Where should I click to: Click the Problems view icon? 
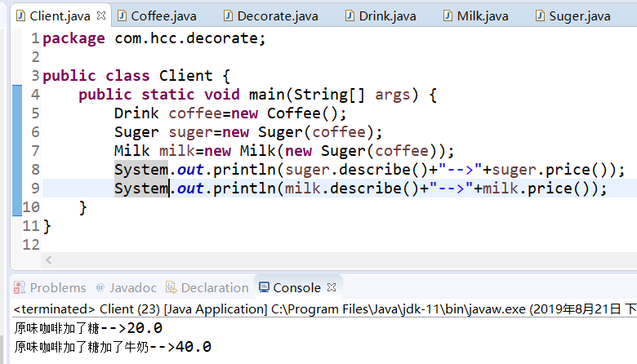point(19,287)
